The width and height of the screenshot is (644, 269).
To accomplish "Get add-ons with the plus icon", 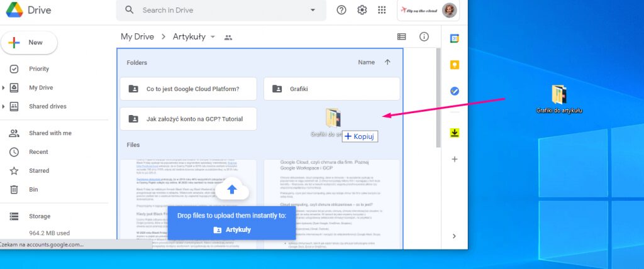I will pyautogui.click(x=454, y=160).
